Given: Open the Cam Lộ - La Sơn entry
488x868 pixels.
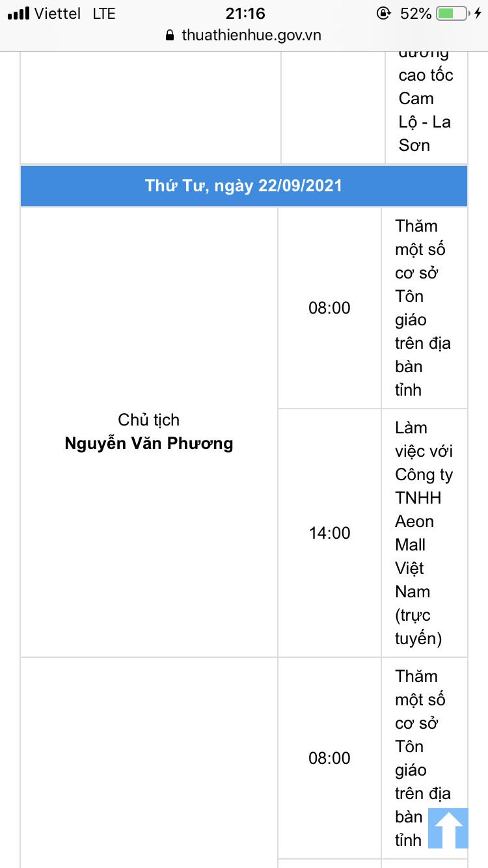Looking at the screenshot, I should (425, 110).
